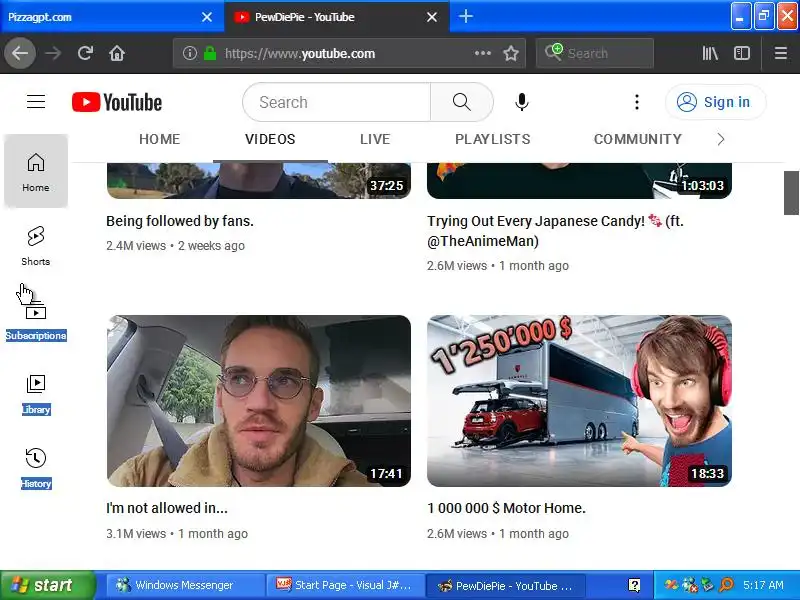Viewport: 800px width, 600px height.
Task: Open the 1:03:03 video thumbnail
Action: pos(579,181)
